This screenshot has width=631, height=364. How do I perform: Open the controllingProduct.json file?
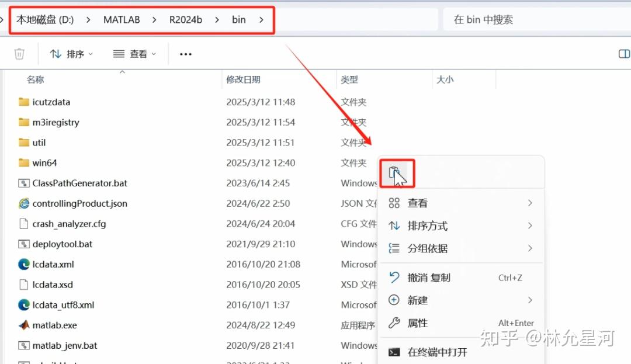(79, 203)
